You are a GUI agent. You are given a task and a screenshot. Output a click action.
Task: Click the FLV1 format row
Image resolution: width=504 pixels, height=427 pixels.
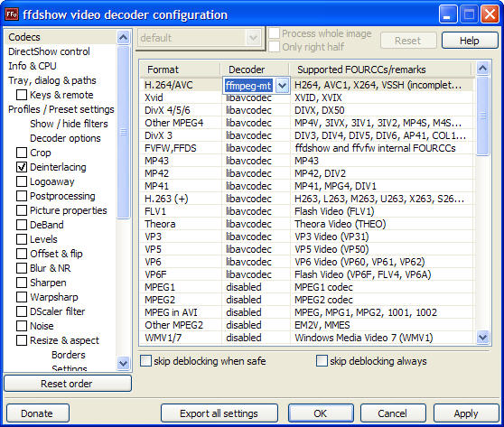307,211
